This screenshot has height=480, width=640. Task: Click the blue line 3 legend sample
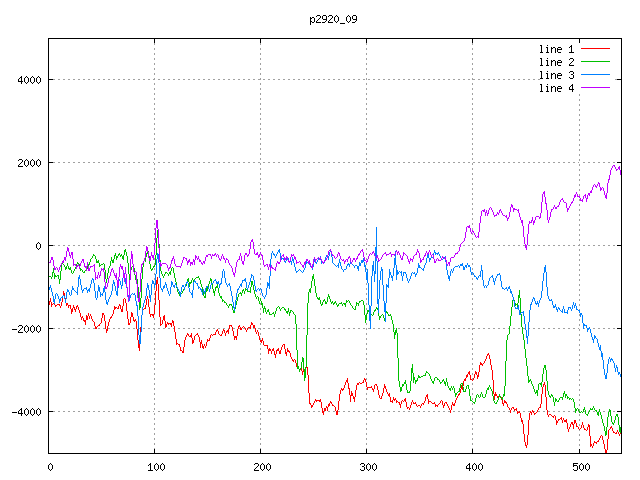pyautogui.click(x=595, y=75)
